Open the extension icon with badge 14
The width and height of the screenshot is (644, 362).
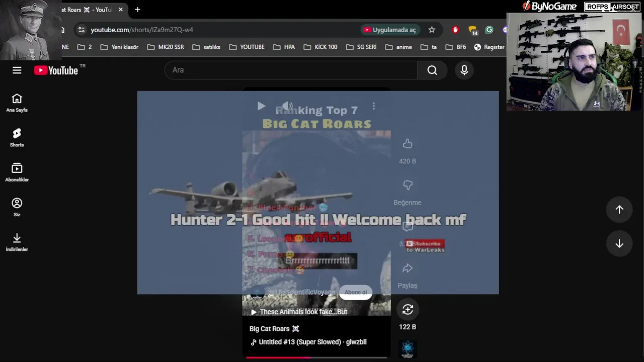tap(472, 30)
